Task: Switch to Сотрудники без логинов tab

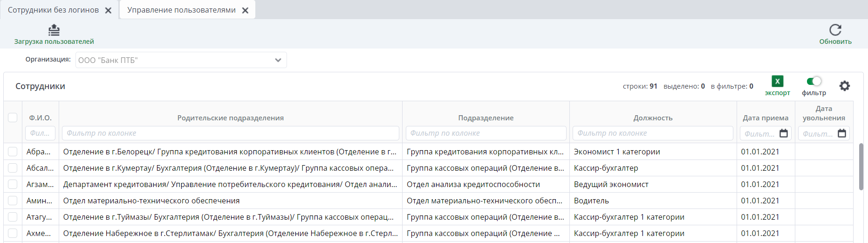Action: click(53, 10)
